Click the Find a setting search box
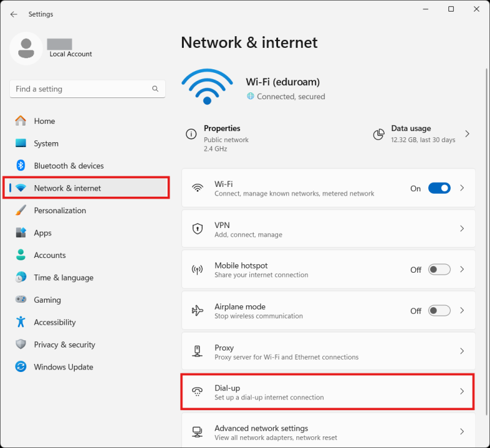 pyautogui.click(x=88, y=89)
